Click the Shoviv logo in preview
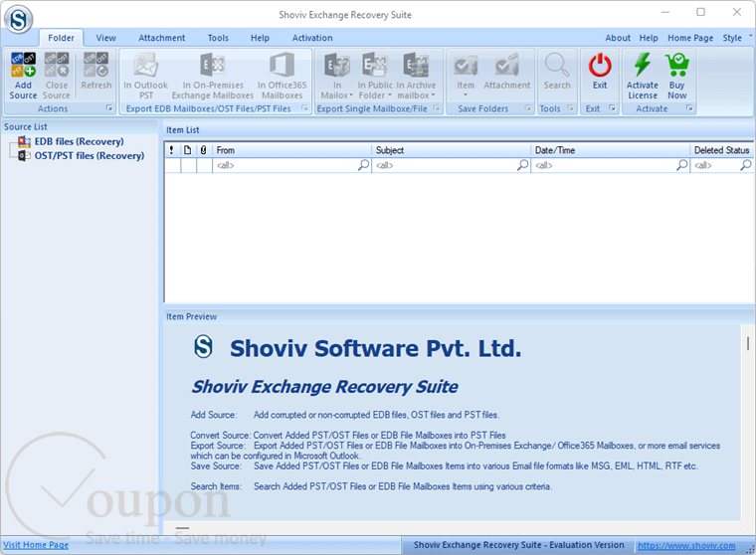This screenshot has height=555, width=756. tap(203, 347)
